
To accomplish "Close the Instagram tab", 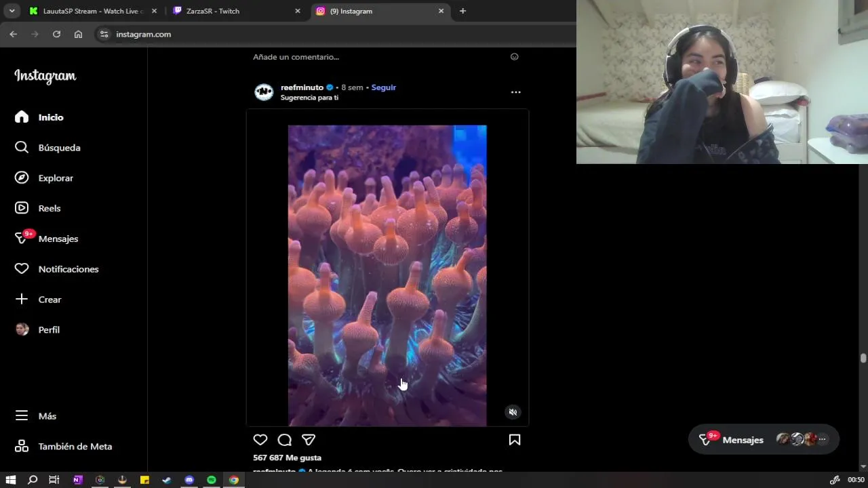I will click(441, 11).
